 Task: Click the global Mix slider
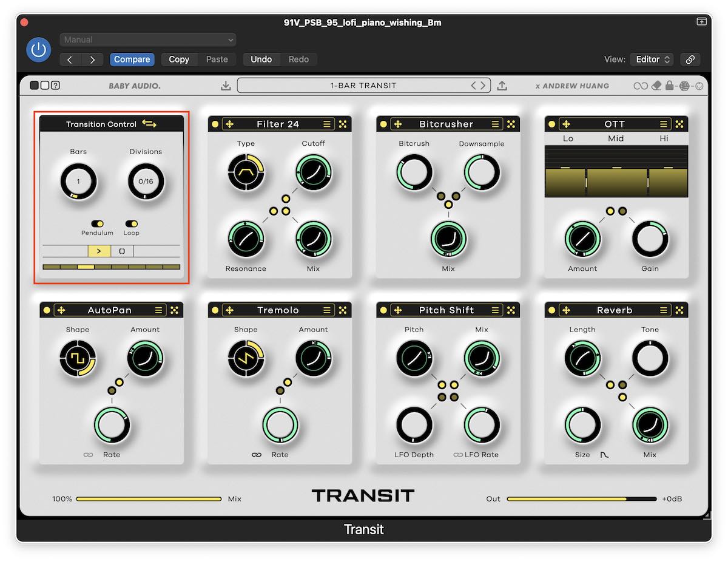(x=149, y=499)
